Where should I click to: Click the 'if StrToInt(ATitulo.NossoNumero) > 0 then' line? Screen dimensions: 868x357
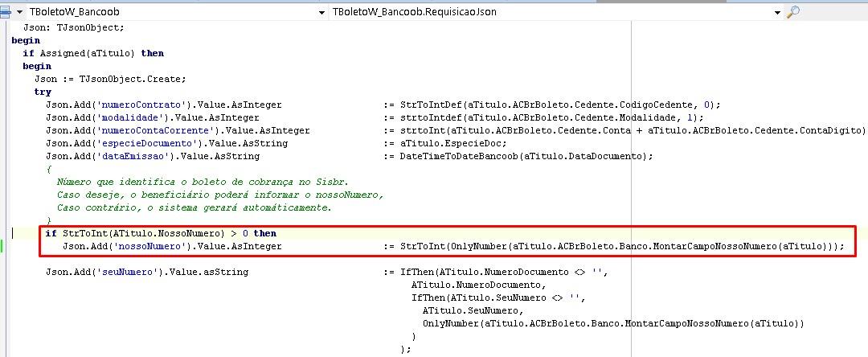point(161,233)
